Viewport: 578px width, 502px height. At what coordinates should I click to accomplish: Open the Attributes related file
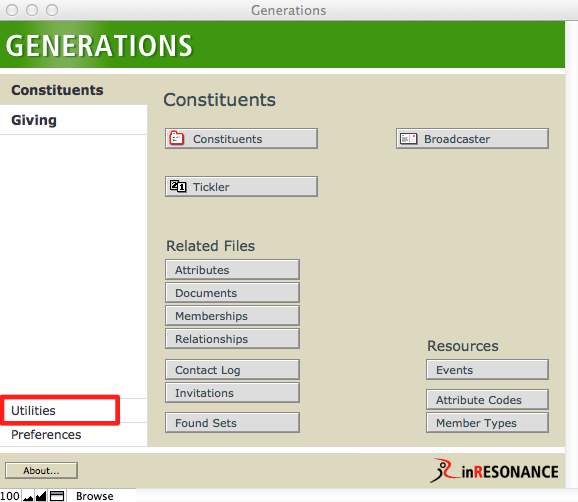[232, 270]
